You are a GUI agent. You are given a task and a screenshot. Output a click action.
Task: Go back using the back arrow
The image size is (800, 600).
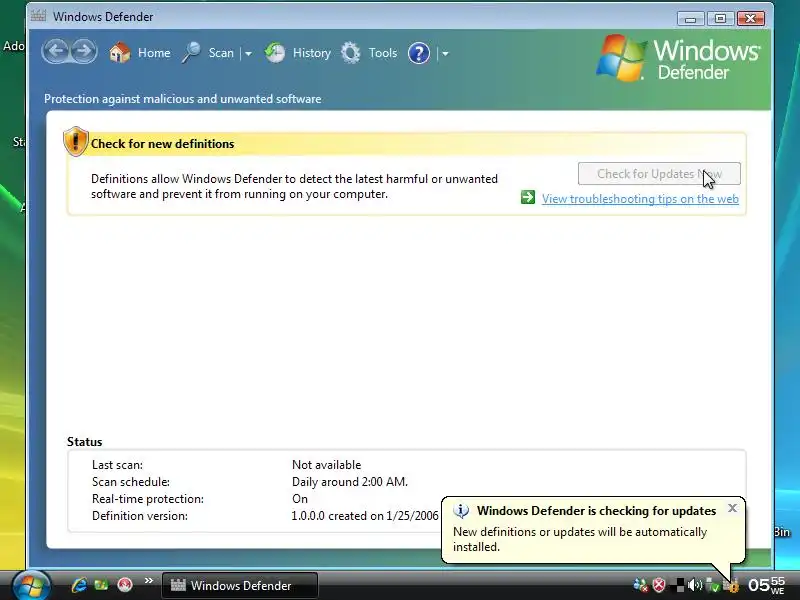coord(56,52)
